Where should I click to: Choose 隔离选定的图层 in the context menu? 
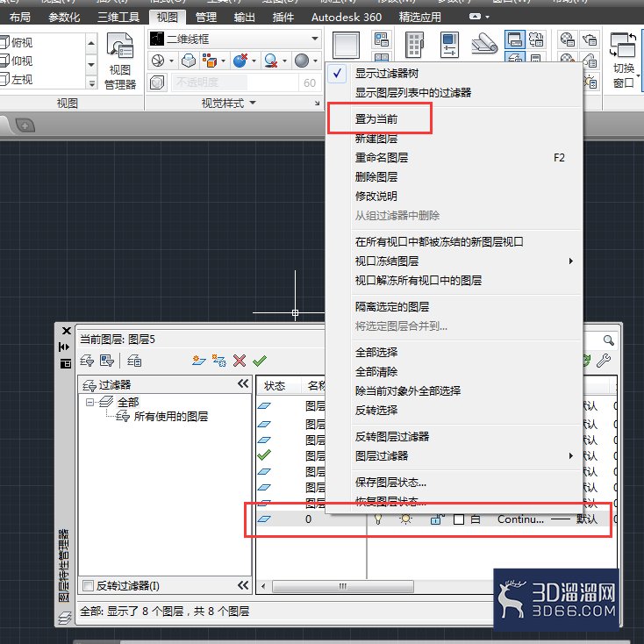[x=454, y=307]
